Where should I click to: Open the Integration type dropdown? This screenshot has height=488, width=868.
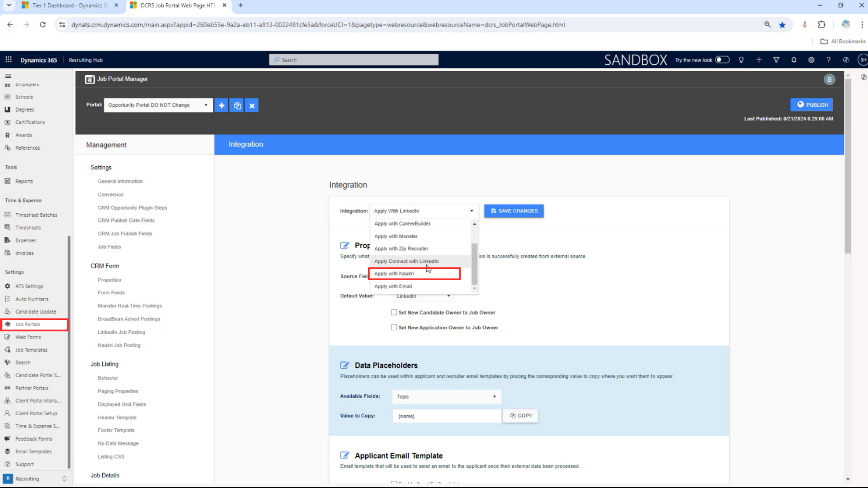point(424,211)
